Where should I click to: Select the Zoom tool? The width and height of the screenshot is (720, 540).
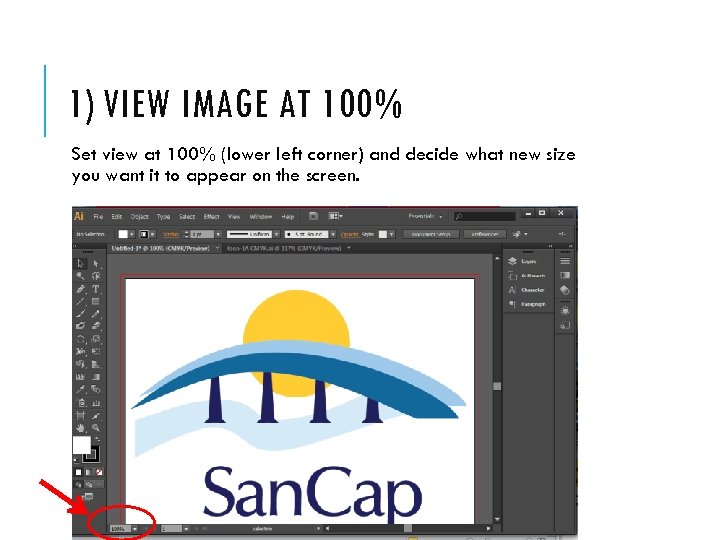(96, 428)
